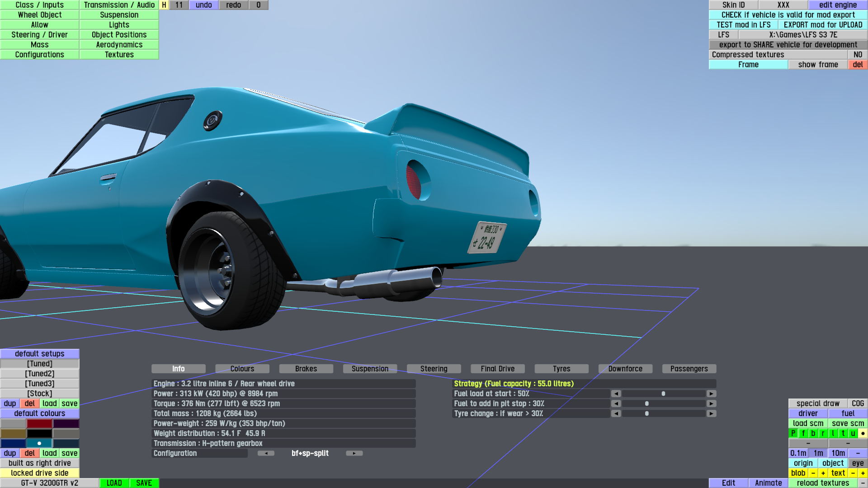Open the Aerodynamics menu
Image resolution: width=868 pixels, height=488 pixels.
click(119, 45)
